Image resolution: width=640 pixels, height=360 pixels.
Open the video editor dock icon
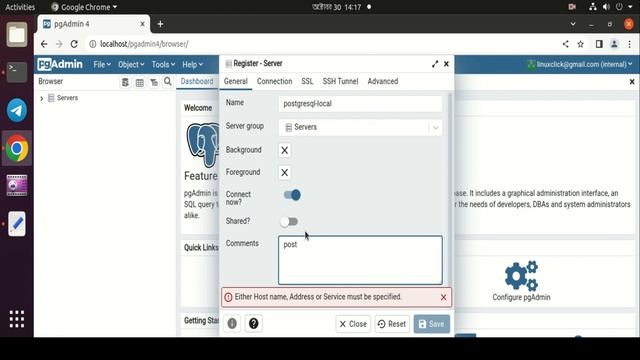coord(17,186)
